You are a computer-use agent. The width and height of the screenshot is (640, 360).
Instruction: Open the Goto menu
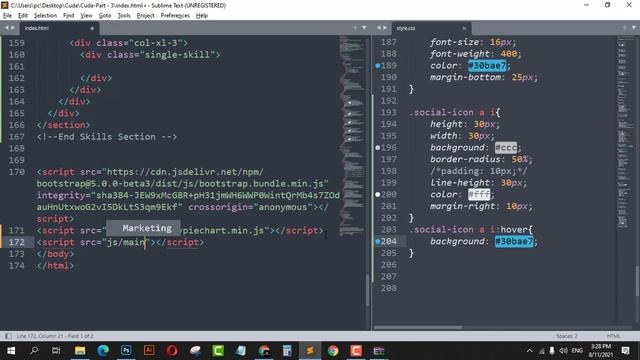click(105, 16)
